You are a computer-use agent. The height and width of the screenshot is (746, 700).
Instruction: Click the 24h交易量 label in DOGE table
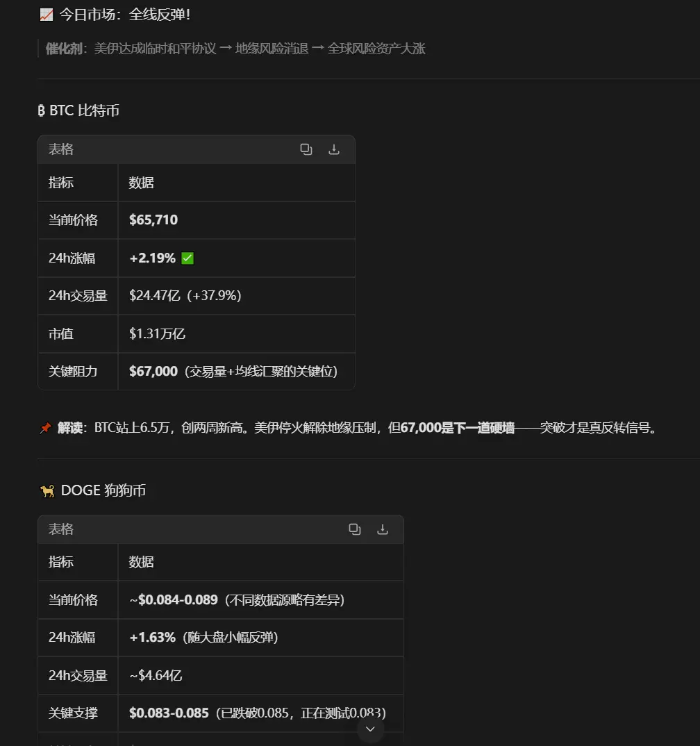tap(78, 676)
